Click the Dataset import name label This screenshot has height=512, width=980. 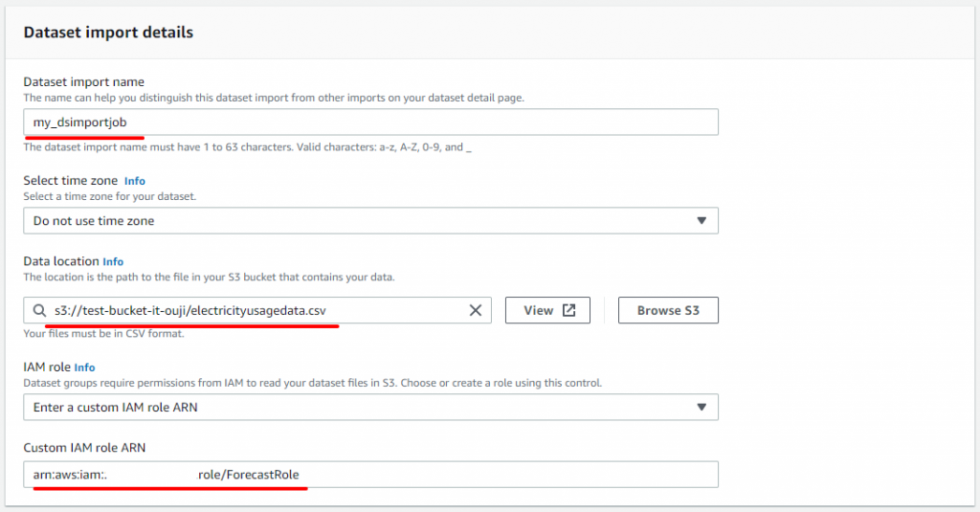[84, 82]
